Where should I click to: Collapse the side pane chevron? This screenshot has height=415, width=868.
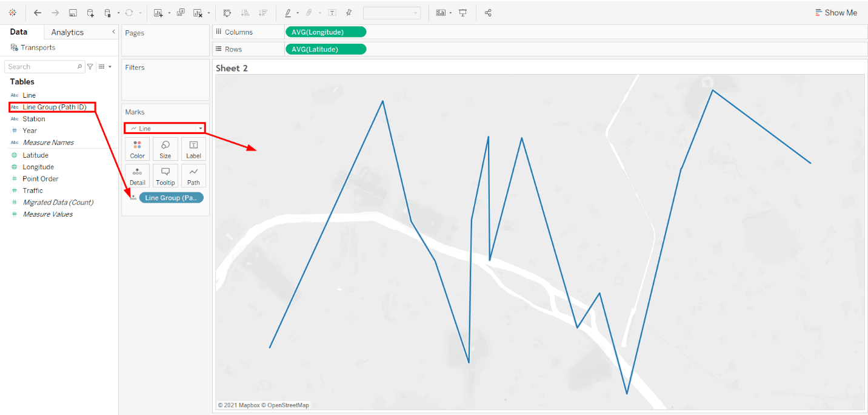pyautogui.click(x=113, y=32)
